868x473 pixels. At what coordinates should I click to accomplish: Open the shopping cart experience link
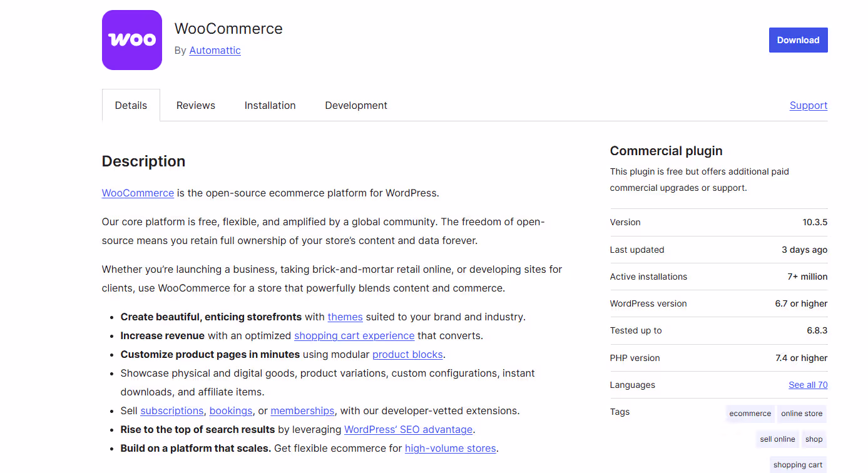click(x=354, y=335)
